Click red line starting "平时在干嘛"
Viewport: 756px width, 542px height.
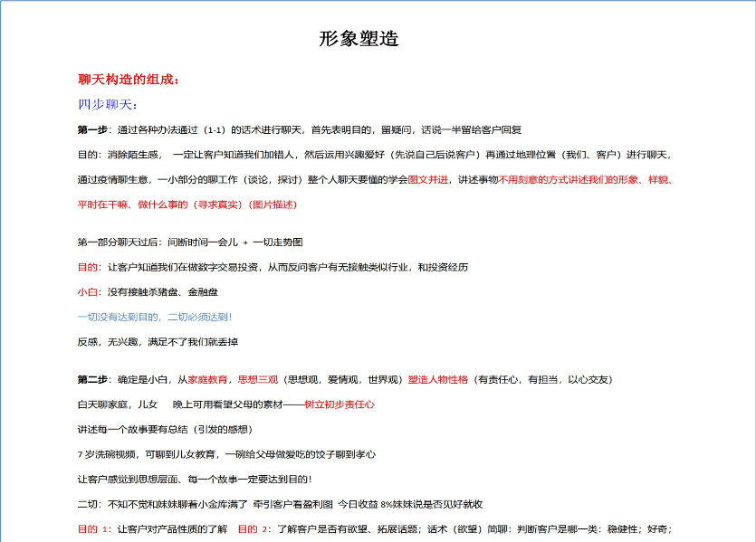pos(187,204)
